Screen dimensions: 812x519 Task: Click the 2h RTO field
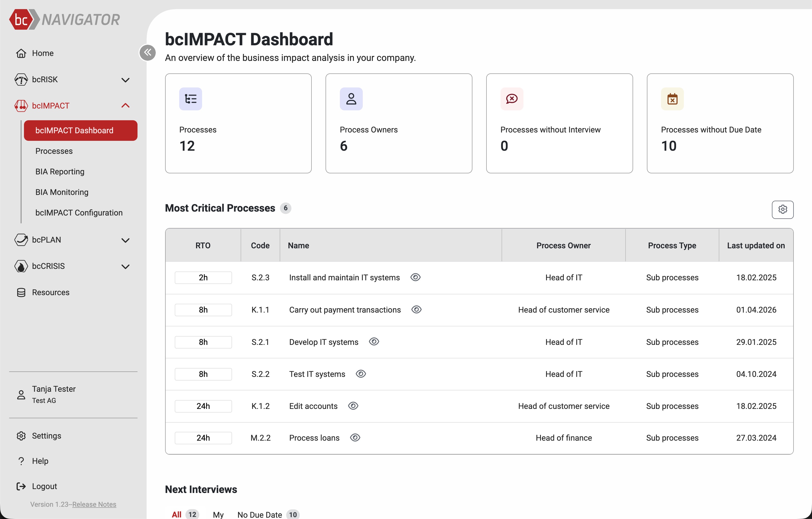(203, 277)
